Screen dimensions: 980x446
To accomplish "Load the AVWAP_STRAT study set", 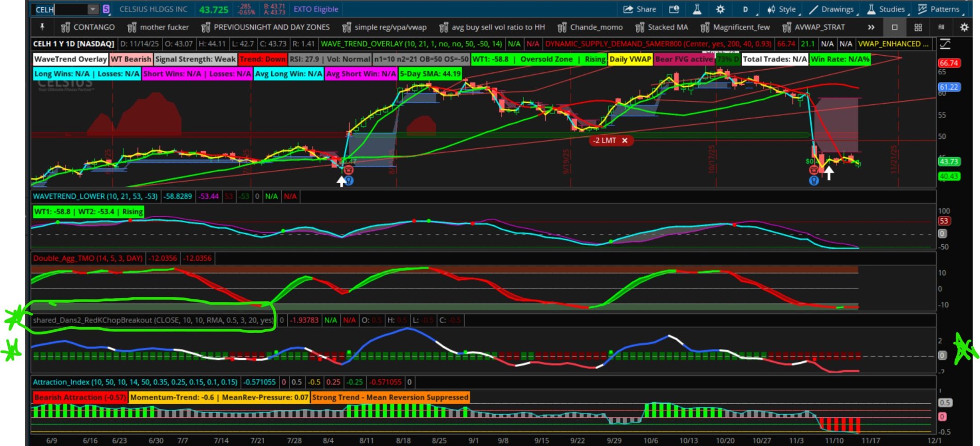I will point(814,27).
